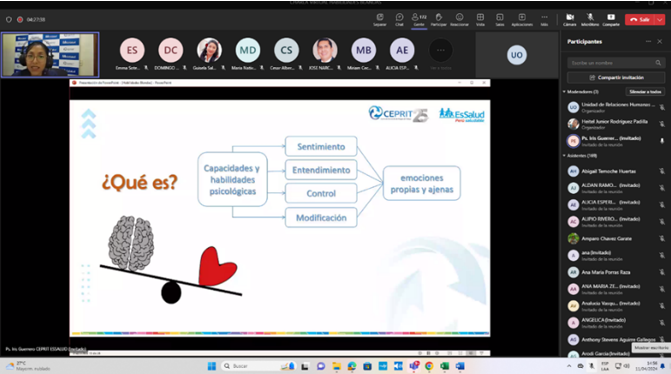Collapse the Asistentes section

pos(564,155)
